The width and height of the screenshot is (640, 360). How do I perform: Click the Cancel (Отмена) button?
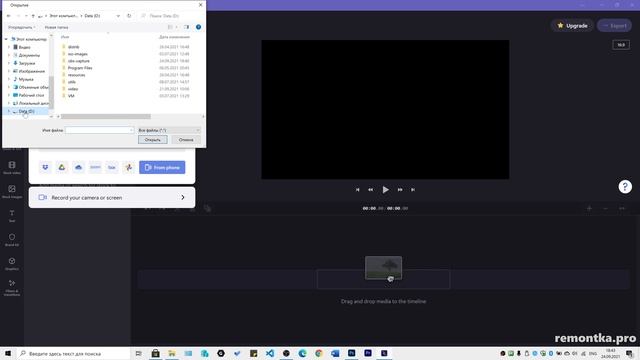tap(186, 140)
